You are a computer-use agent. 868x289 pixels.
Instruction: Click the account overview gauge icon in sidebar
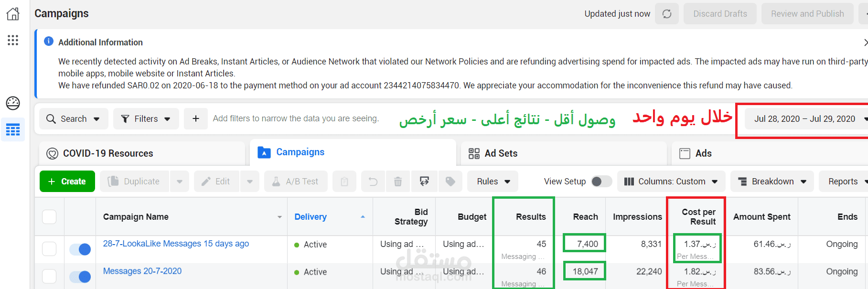tap(13, 103)
